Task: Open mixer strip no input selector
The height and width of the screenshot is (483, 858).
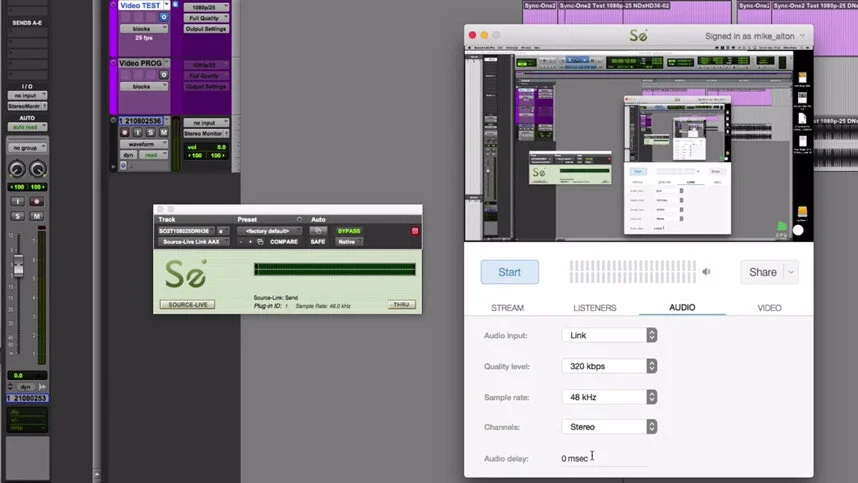Action: coord(27,95)
